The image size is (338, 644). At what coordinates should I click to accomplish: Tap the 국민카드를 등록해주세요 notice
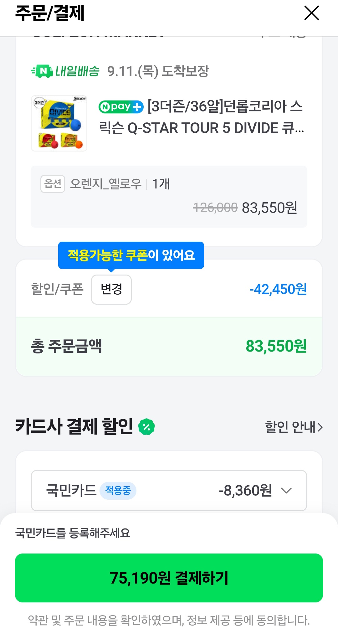73,533
